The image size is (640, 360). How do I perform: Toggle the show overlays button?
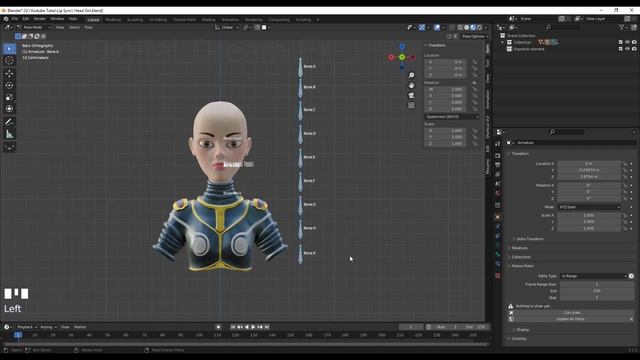tap(437, 27)
